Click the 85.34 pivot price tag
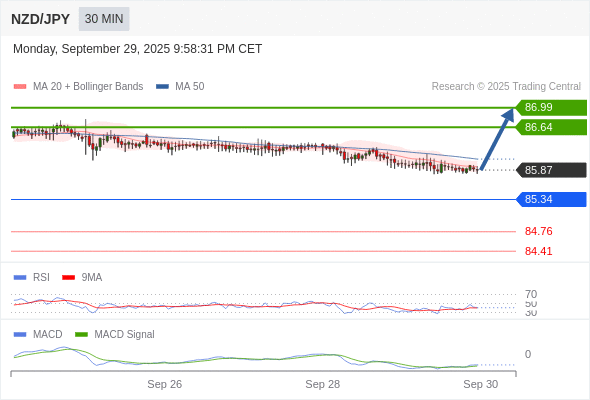Screen dimensions: 590x400 [551, 199]
